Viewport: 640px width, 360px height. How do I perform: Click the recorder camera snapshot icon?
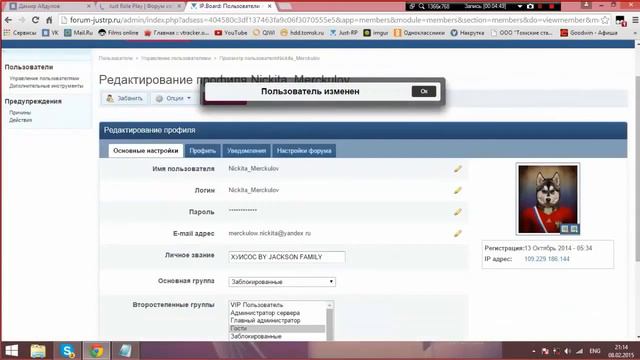pyautogui.click(x=530, y=7)
